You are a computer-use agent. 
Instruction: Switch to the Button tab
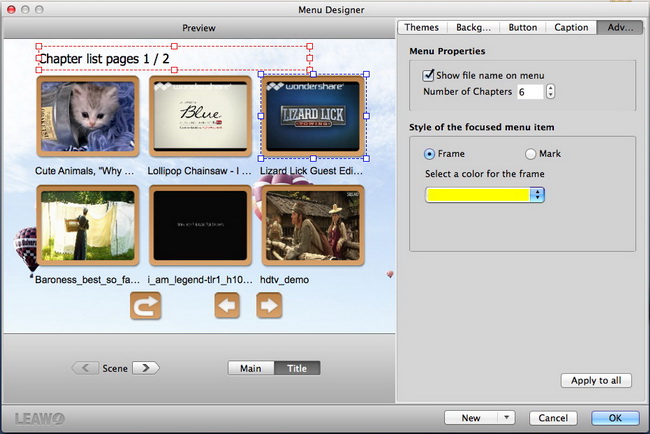coord(523,27)
